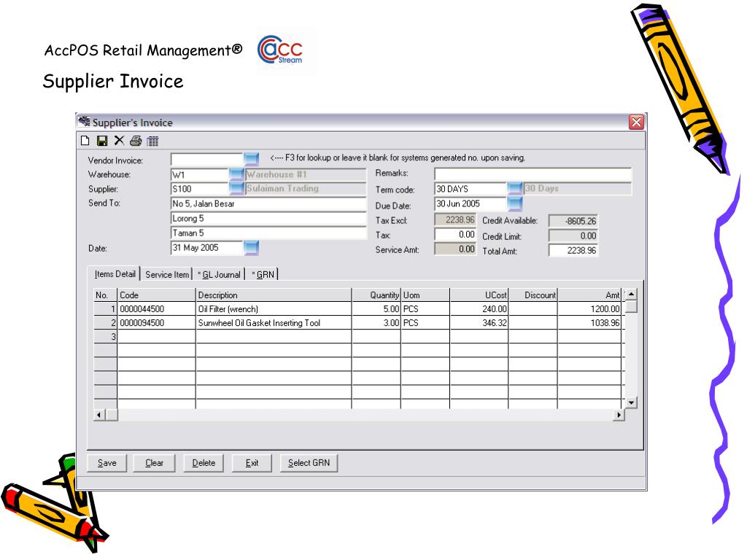The image size is (747, 560).
Task: Open the Warehouse lookup button
Action: click(236, 174)
